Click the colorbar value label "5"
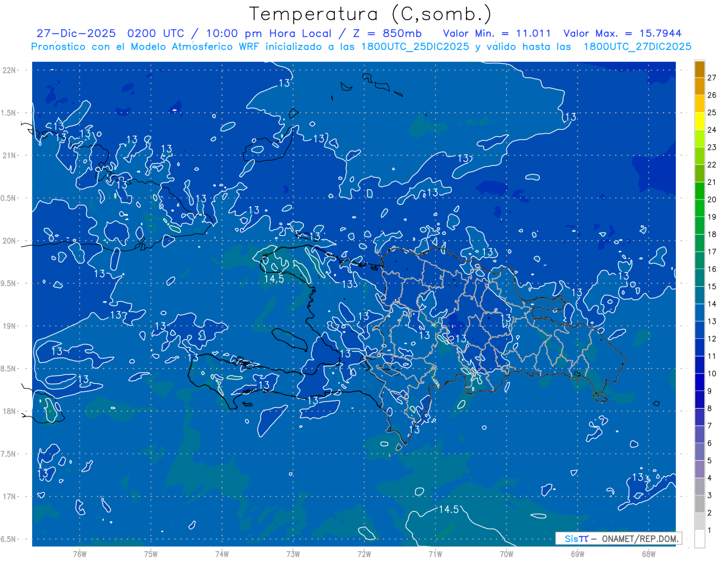Viewport: 728px width, 562px height. pyautogui.click(x=709, y=461)
